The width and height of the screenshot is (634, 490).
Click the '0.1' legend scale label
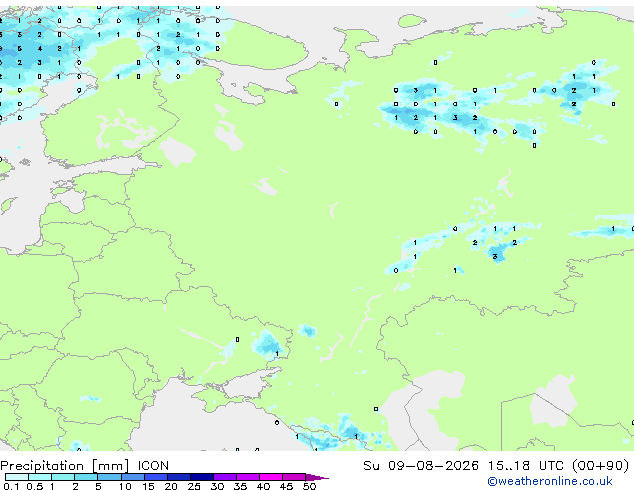11,486
